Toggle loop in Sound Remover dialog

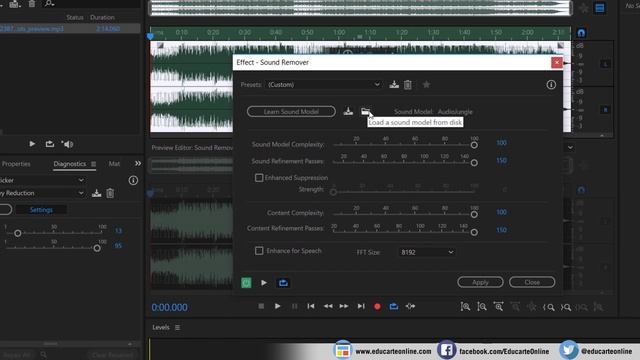pos(283,282)
